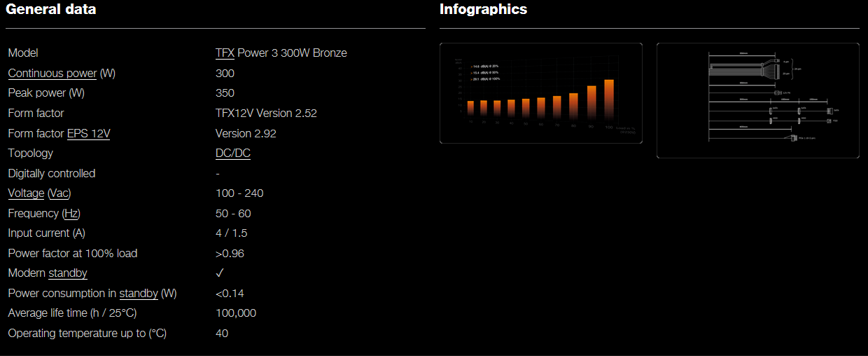Screen dimensions: 868x356
Task: Click the Continuous power glossary link
Action: 52,73
